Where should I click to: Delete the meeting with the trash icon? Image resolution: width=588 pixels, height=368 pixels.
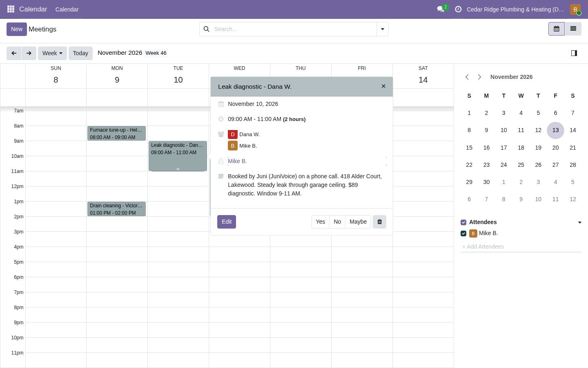(x=379, y=222)
